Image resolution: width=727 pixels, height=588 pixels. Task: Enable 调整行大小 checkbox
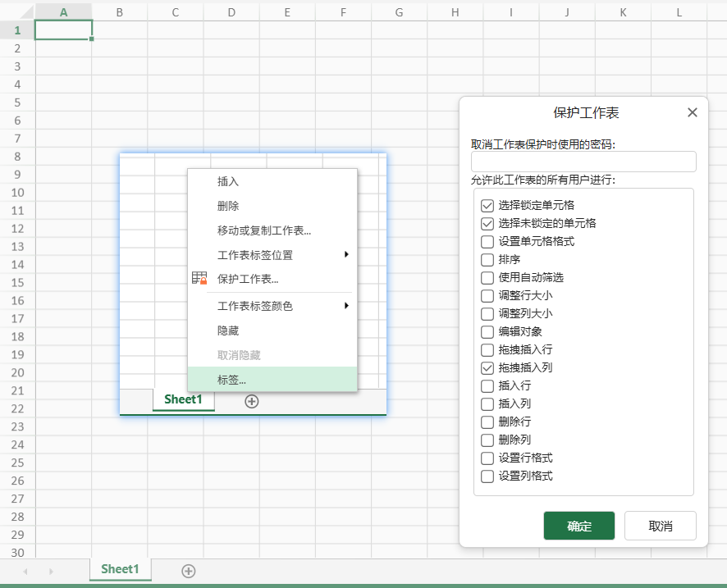[487, 295]
